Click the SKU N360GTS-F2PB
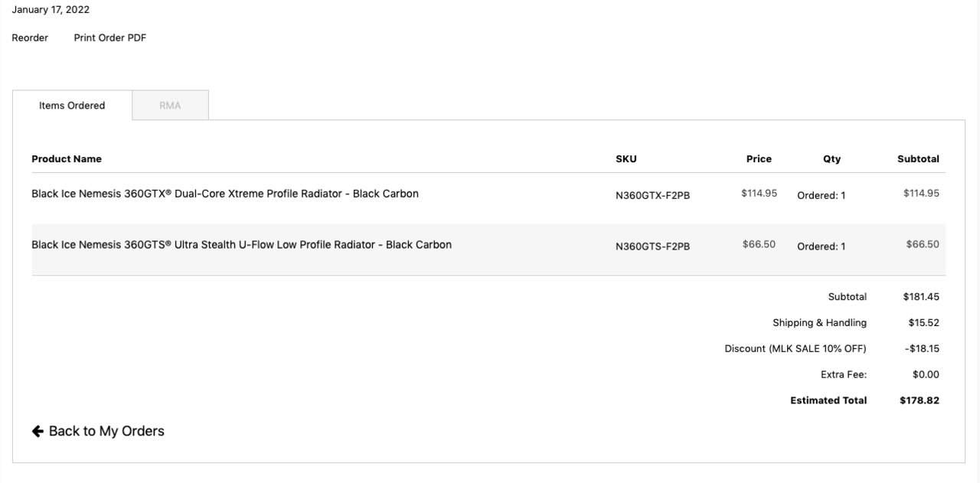Viewport: 980px width, 483px height. coord(653,246)
